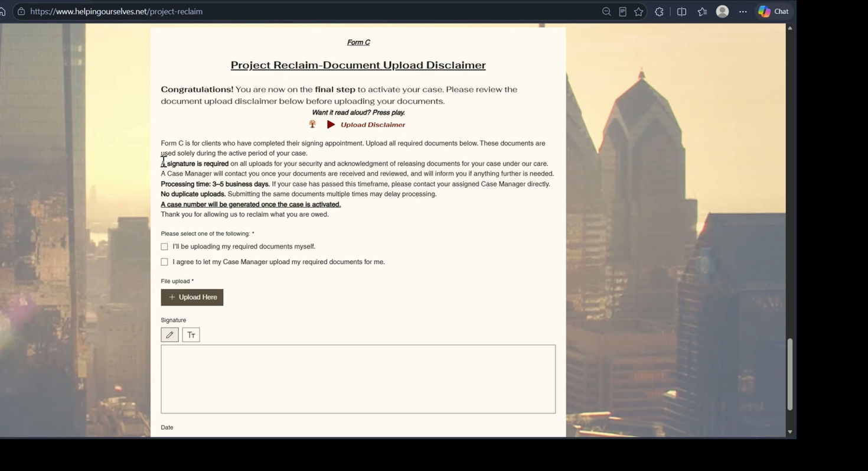This screenshot has height=471, width=868.
Task: Click inside the signature drawing box
Action: click(x=358, y=379)
